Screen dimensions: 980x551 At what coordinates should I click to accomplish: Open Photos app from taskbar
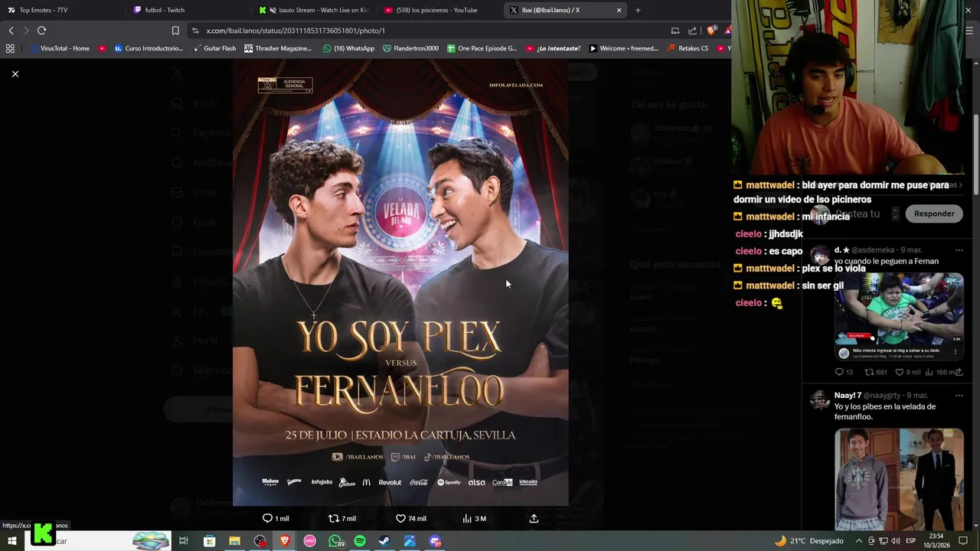click(x=410, y=541)
